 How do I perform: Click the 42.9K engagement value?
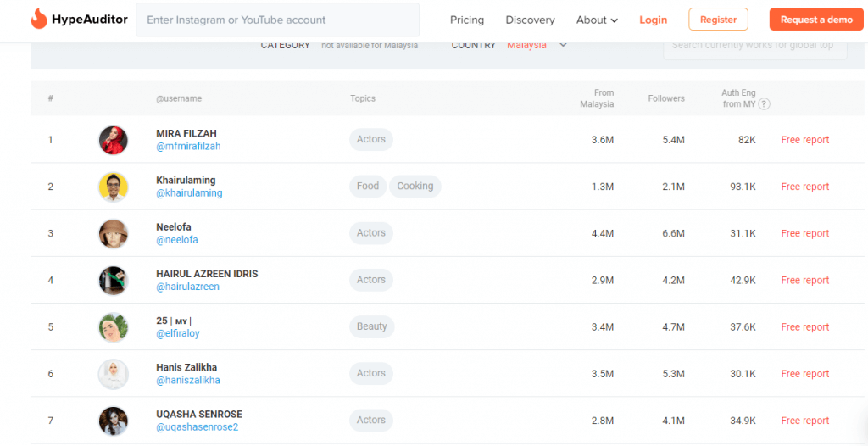pyautogui.click(x=743, y=281)
